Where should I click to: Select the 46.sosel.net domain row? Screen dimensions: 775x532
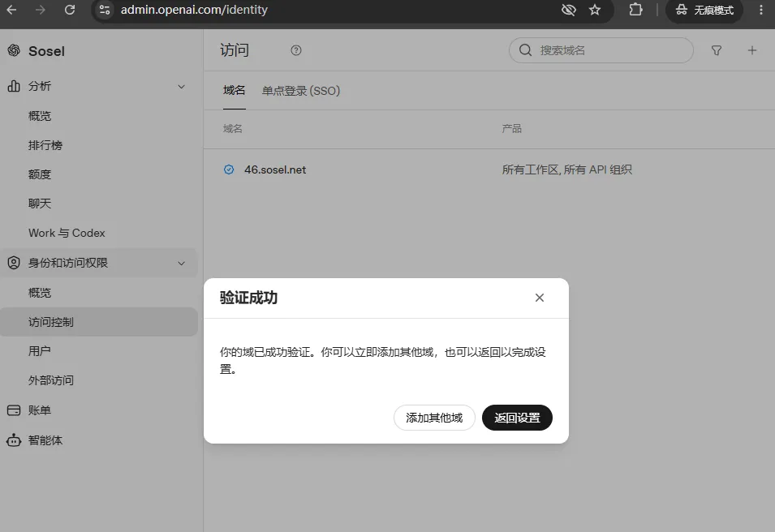[489, 169]
